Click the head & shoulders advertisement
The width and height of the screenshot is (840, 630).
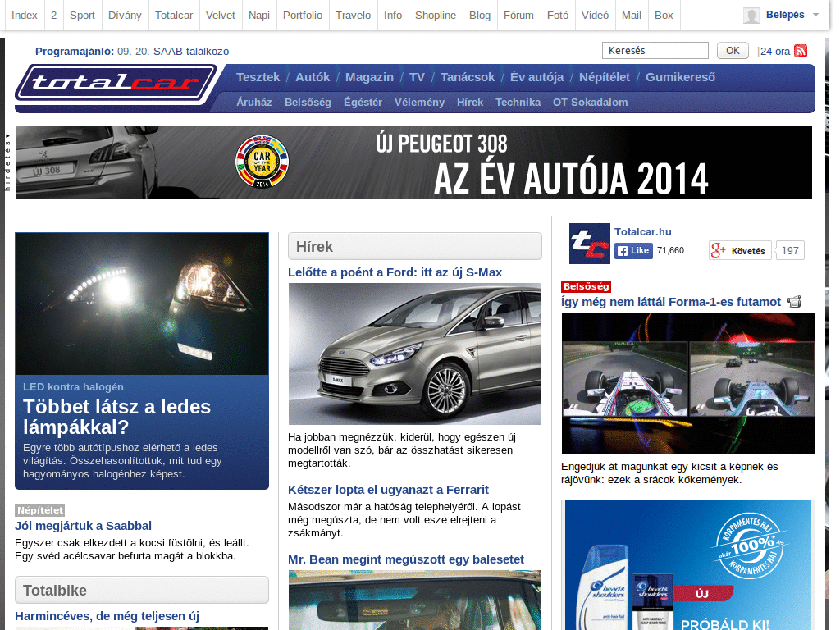[688, 565]
